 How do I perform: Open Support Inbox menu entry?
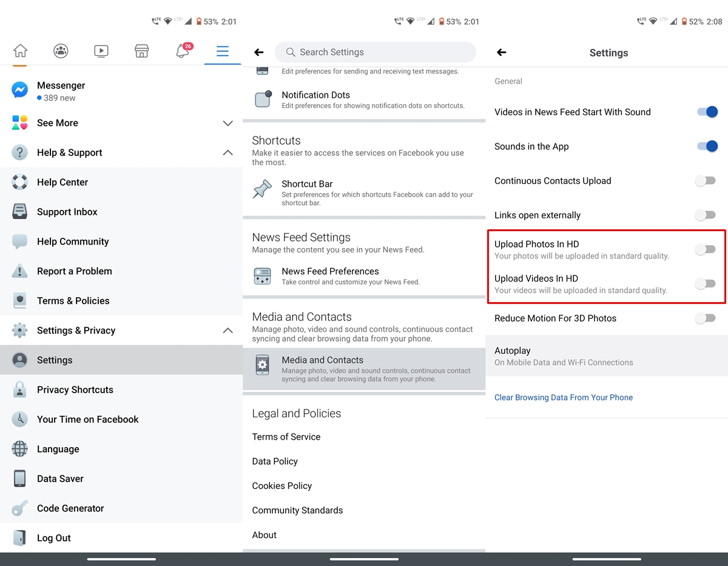pyautogui.click(x=121, y=212)
